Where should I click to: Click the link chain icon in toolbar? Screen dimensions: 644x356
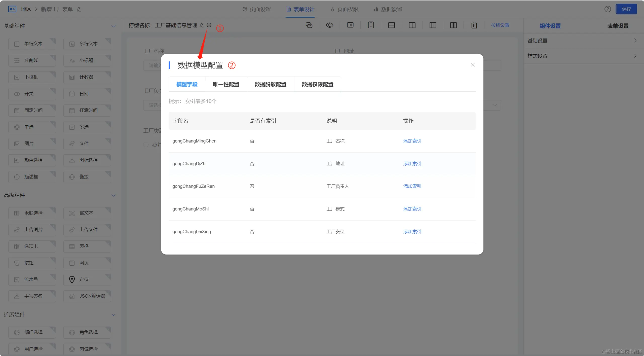click(x=309, y=25)
